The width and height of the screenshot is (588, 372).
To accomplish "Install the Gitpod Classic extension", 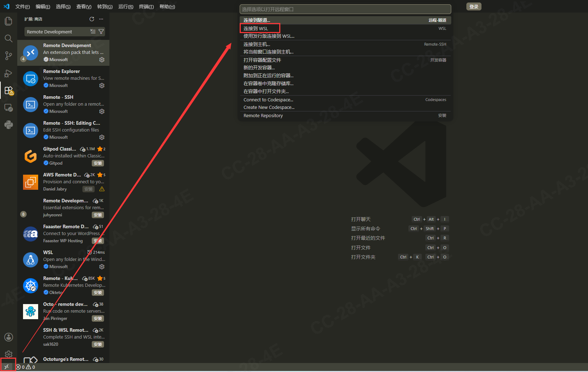I will tap(98, 163).
